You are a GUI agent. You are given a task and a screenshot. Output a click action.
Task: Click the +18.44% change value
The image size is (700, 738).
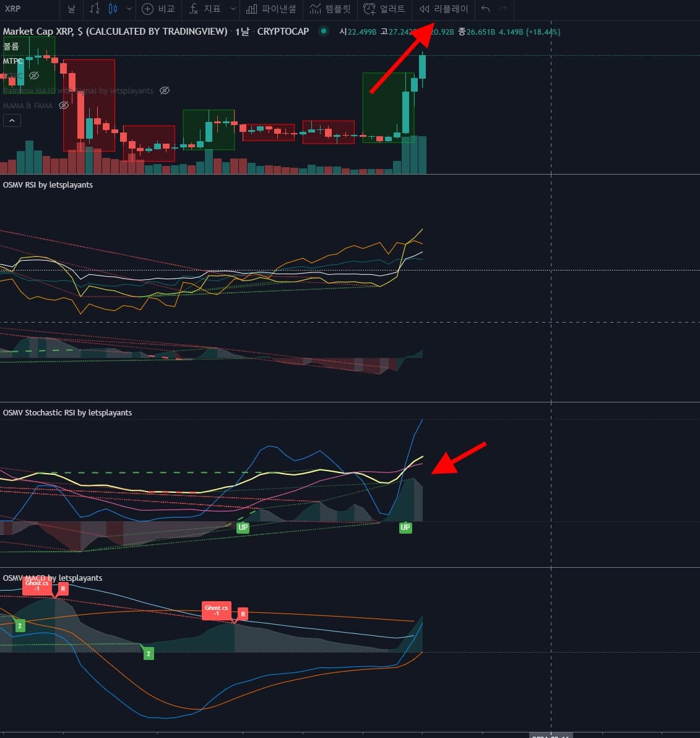pos(543,32)
